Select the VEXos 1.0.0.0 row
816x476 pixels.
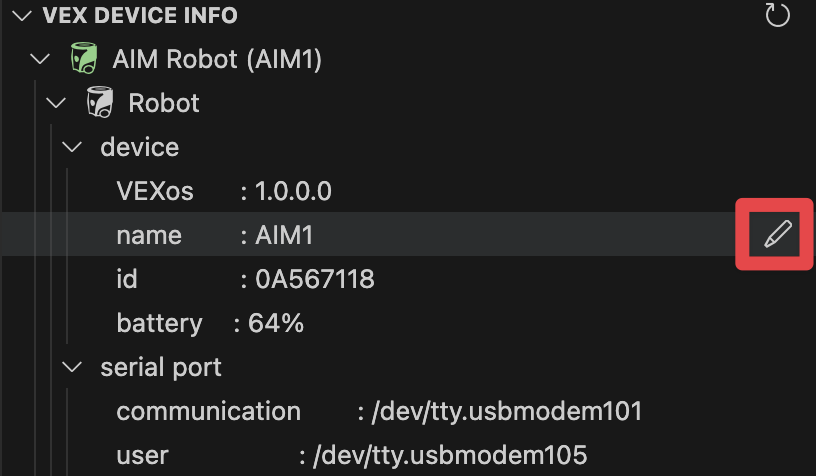[x=223, y=191]
